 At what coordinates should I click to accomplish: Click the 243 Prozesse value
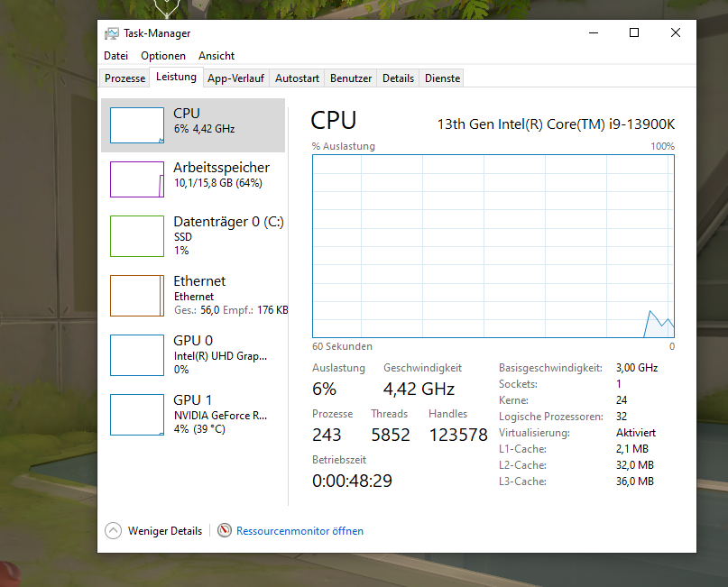pyautogui.click(x=327, y=435)
